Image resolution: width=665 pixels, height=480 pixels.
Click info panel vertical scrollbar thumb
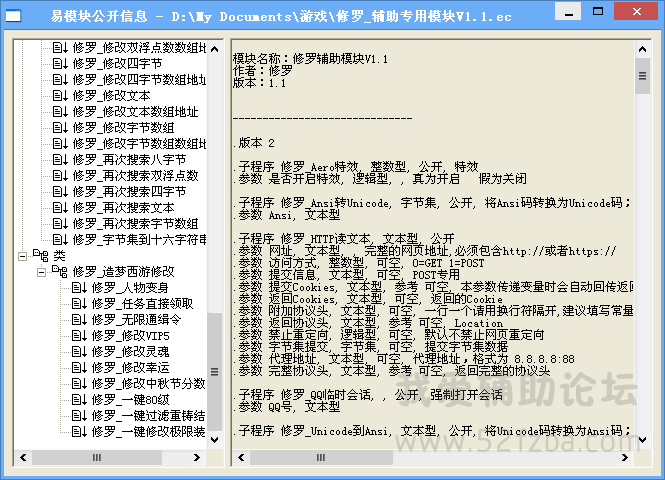click(643, 76)
